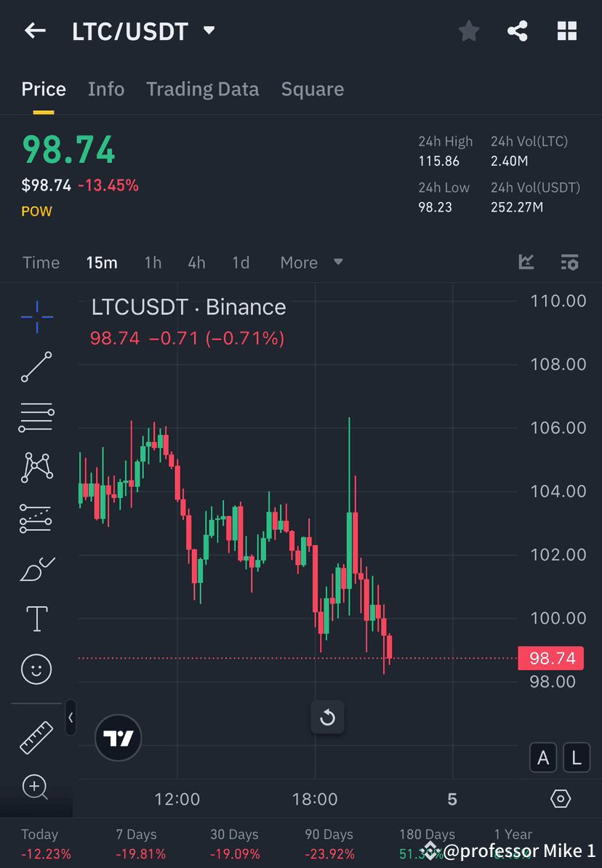Toggle logarithmic scale with the L button
Image resolution: width=602 pixels, height=868 pixels.
click(576, 758)
